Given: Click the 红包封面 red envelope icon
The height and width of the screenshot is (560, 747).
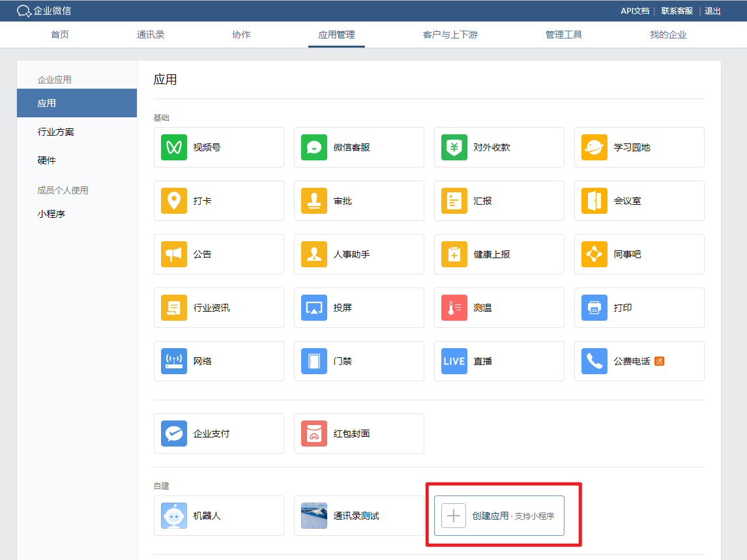Looking at the screenshot, I should click(314, 434).
